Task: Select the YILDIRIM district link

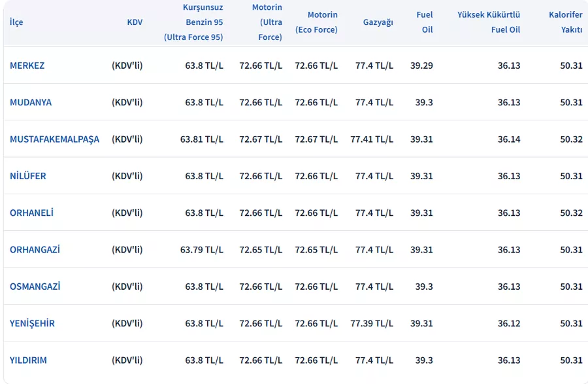Action: click(x=28, y=360)
